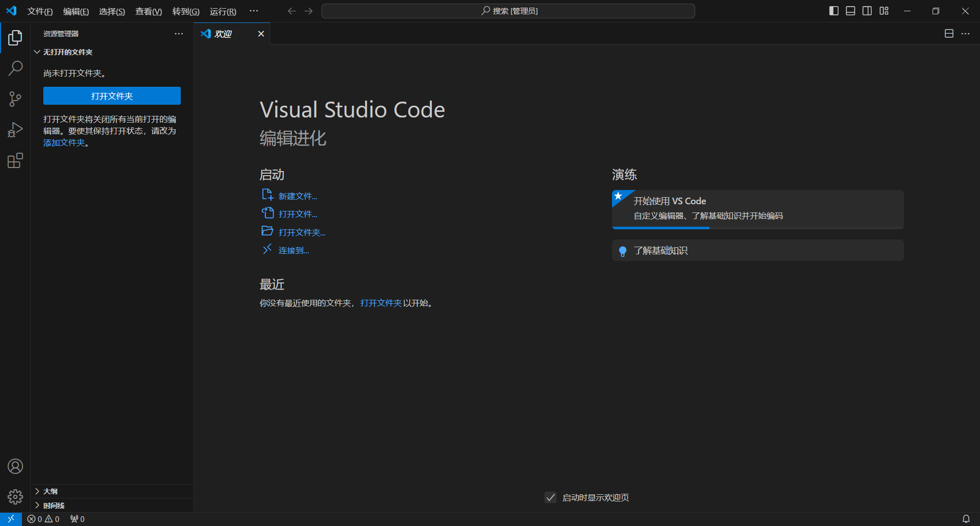Open the customize layout icon
980x526 pixels.
[884, 11]
